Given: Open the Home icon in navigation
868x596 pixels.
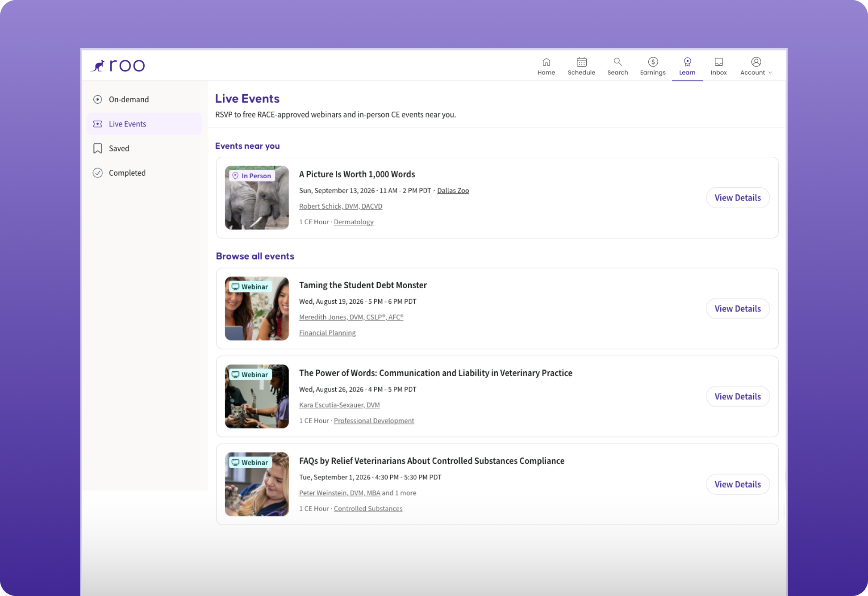Looking at the screenshot, I should pos(546,62).
